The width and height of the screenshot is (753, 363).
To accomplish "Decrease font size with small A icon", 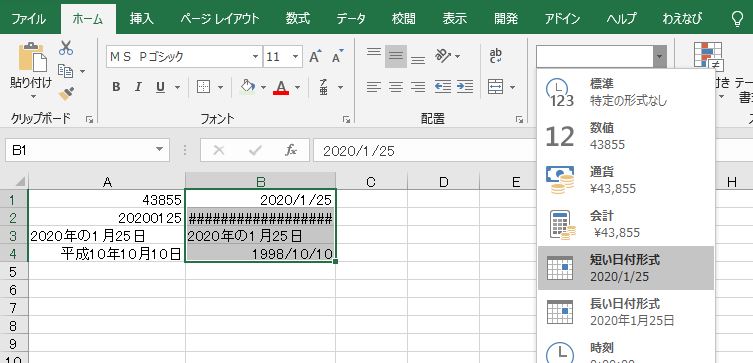I will tap(338, 57).
